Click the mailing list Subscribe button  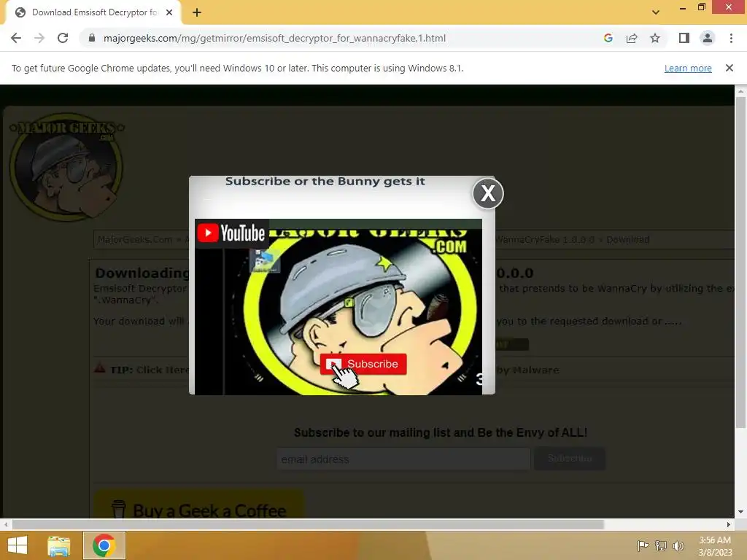coord(570,458)
